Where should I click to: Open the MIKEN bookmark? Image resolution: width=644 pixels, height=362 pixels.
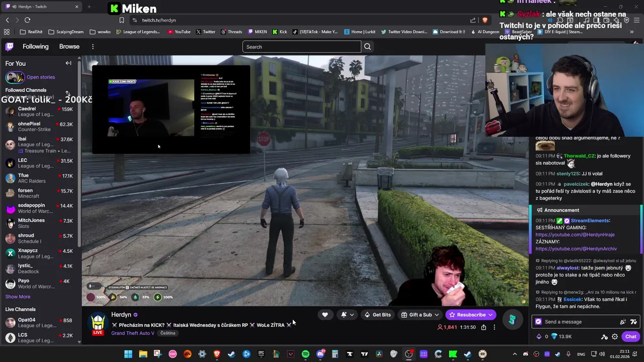tap(257, 32)
